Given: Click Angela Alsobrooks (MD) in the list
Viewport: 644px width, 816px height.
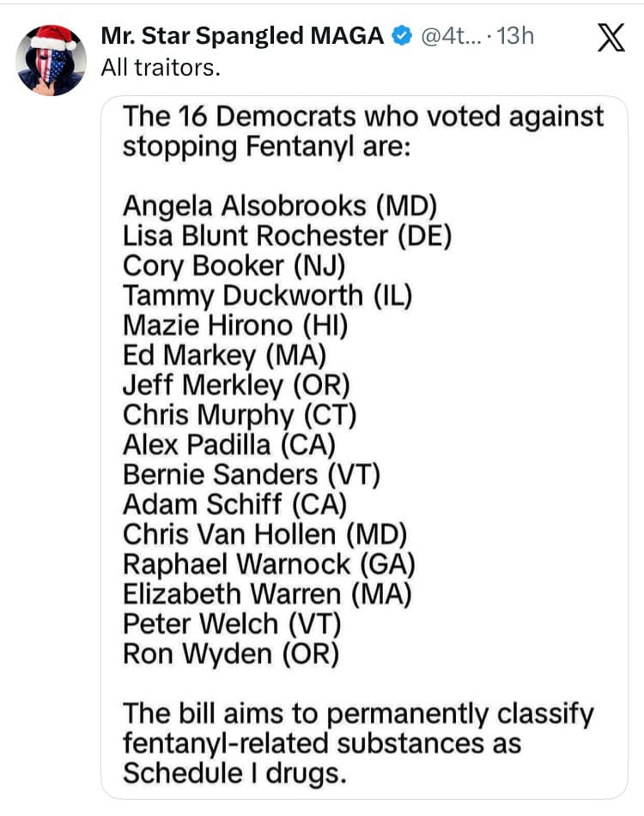Looking at the screenshot, I should [280, 206].
